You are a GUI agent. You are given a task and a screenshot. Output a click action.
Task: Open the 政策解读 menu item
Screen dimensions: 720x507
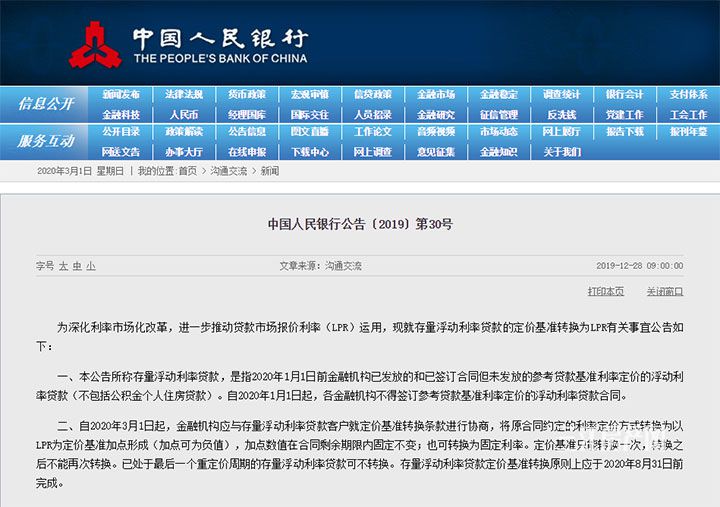click(184, 132)
